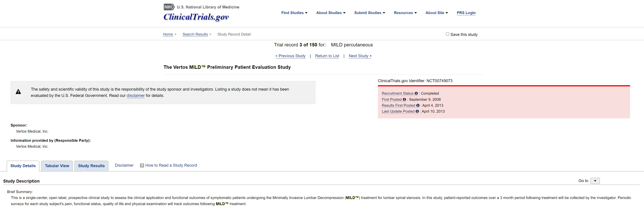Click the 'Study Description' heading
The width and height of the screenshot is (644, 209).
click(21, 181)
